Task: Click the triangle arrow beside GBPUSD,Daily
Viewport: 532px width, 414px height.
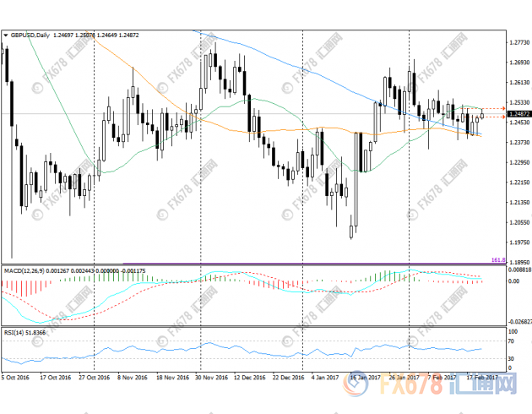Action: (6, 35)
